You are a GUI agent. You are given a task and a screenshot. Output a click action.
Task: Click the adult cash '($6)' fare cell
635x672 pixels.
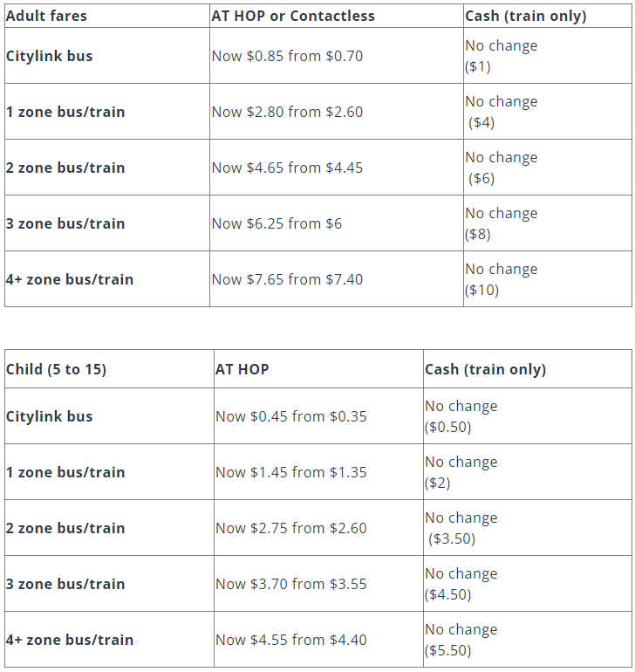pyautogui.click(x=481, y=178)
